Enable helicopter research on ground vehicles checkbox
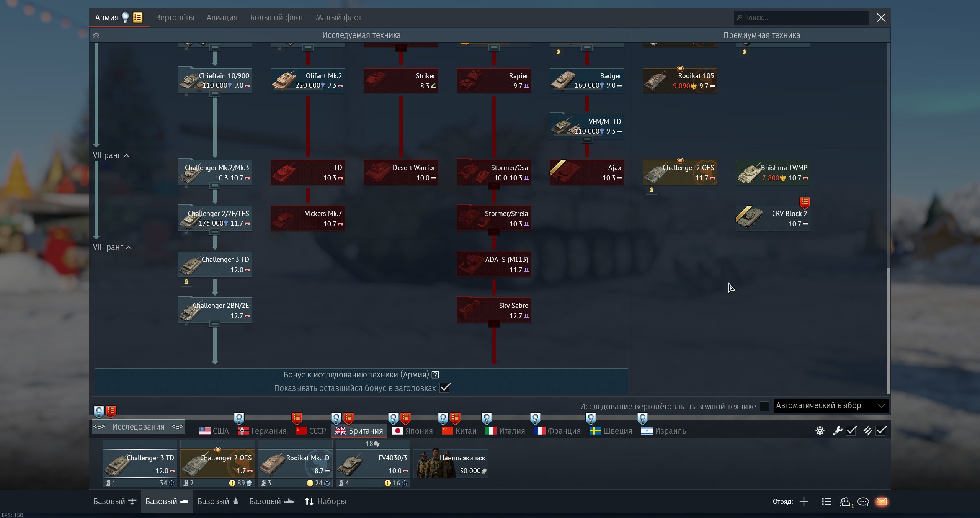 click(764, 406)
